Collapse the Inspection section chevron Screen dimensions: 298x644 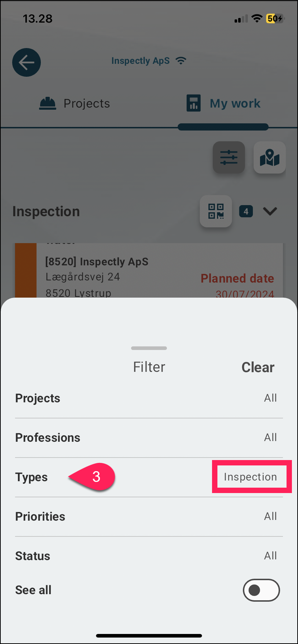(270, 212)
